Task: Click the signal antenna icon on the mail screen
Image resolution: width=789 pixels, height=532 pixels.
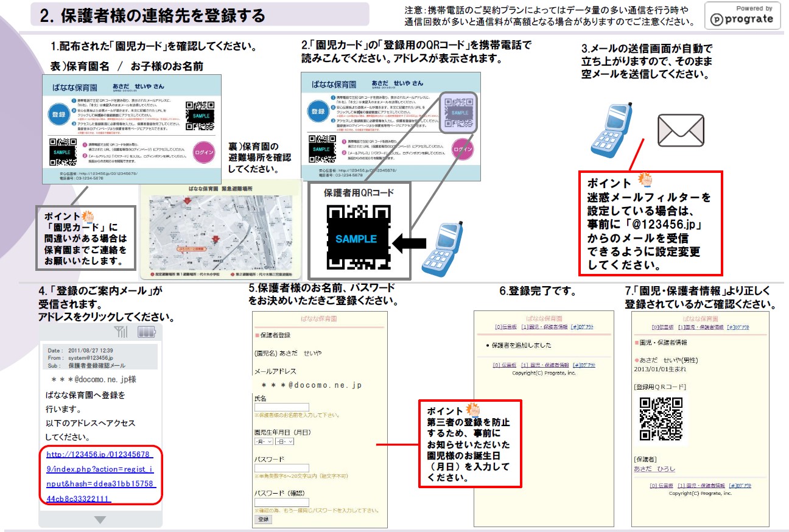Action: tap(121, 332)
